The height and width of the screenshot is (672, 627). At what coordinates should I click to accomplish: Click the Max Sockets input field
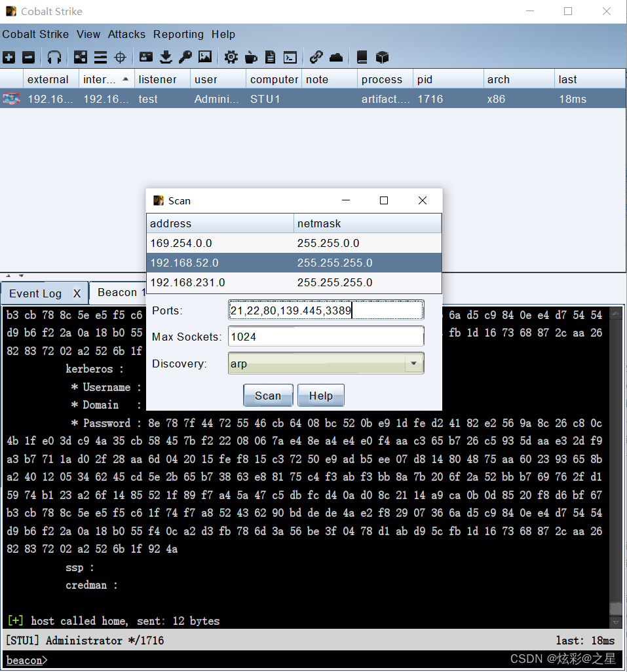point(326,337)
